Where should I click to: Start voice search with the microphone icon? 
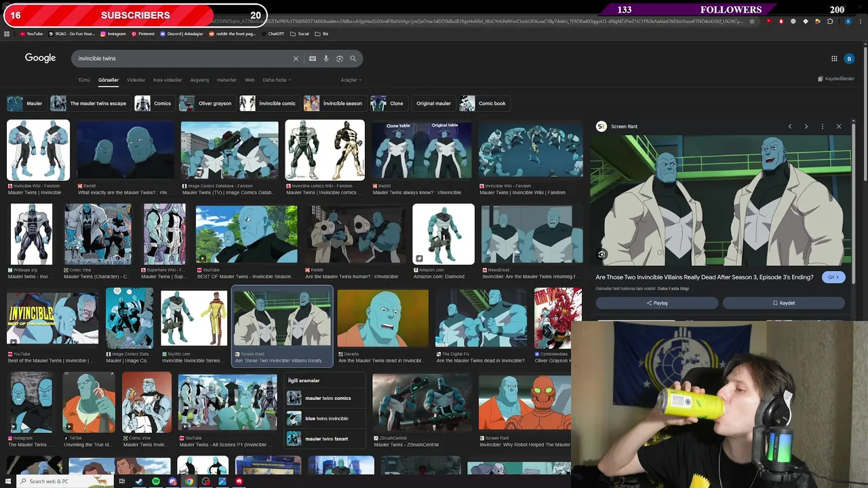coord(326,59)
